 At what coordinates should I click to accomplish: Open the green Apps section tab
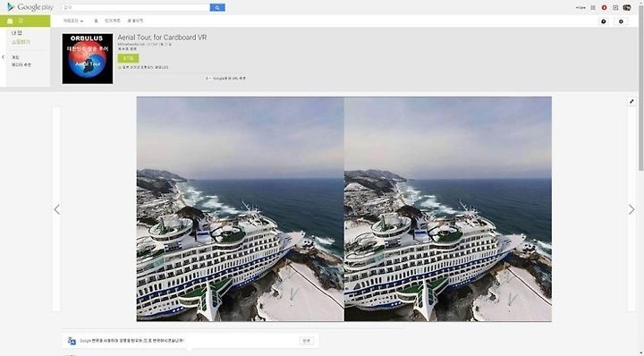tap(25, 21)
